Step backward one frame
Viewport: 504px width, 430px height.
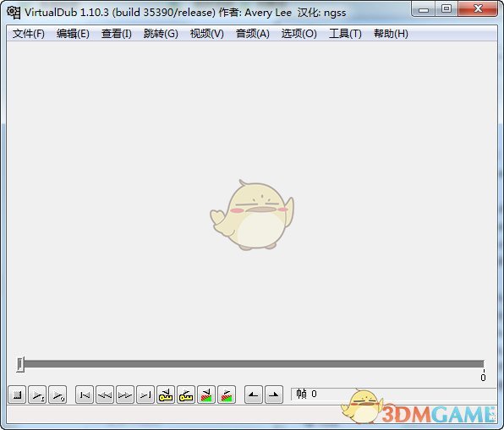point(105,395)
